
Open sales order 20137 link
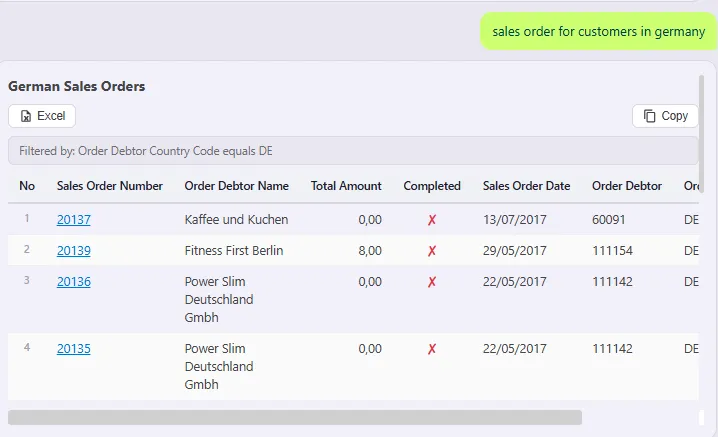point(74,220)
